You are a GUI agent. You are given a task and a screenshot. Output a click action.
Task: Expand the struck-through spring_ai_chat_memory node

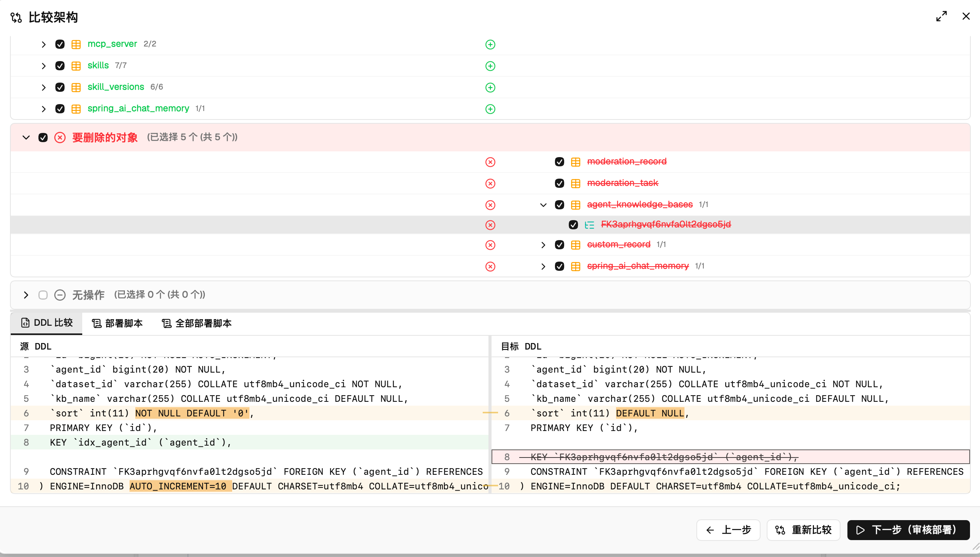pos(543,267)
